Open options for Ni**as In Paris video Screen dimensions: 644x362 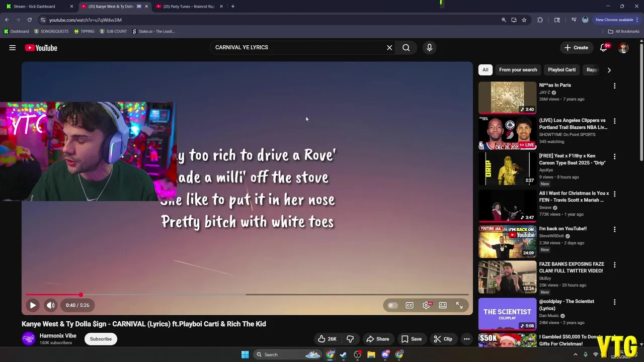[614, 86]
